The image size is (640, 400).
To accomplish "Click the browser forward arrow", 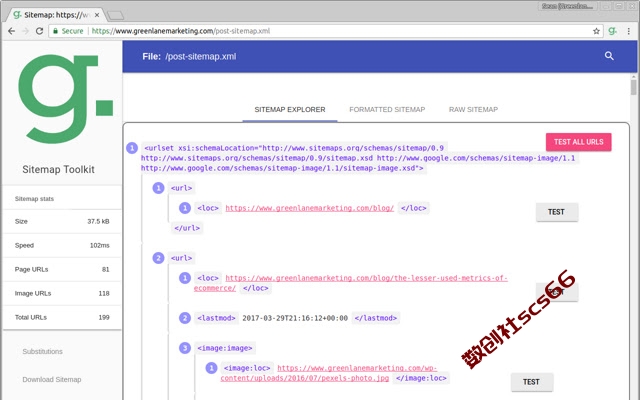I will 25,31.
